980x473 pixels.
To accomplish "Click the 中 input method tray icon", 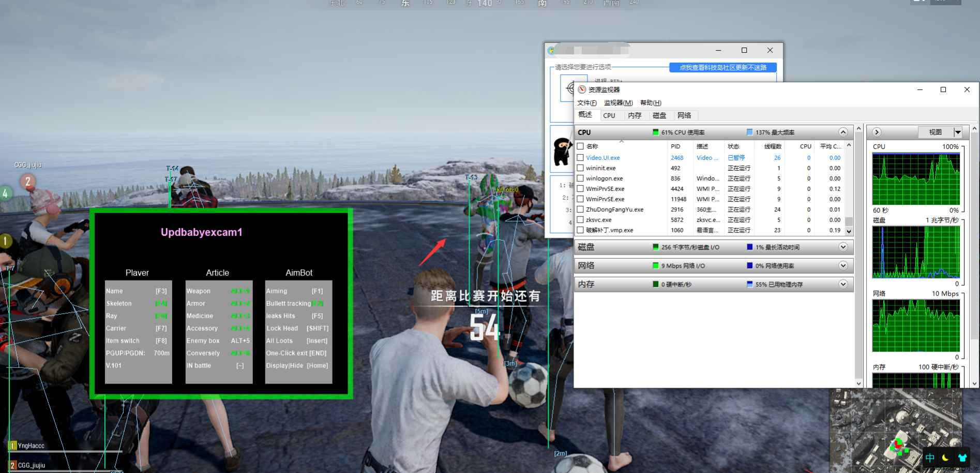I will coord(930,458).
